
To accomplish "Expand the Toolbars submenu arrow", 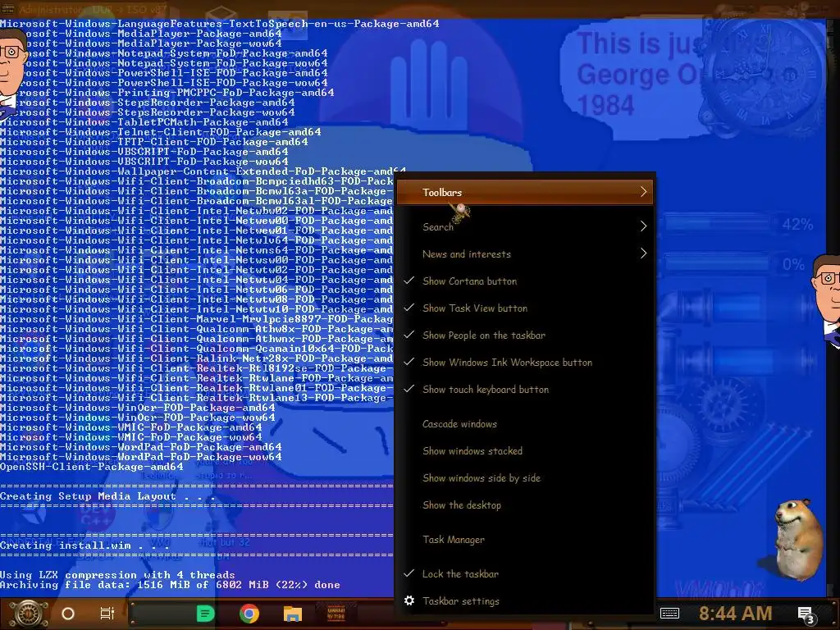I will pyautogui.click(x=643, y=192).
